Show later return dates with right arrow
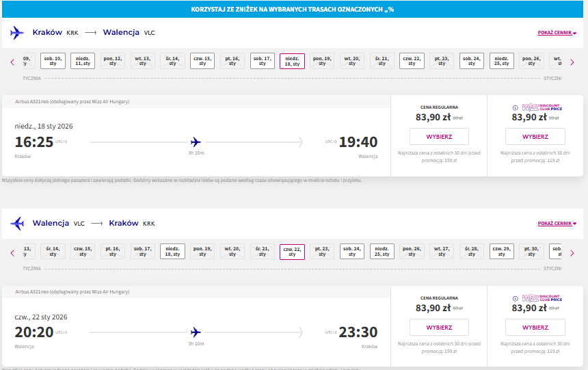 pyautogui.click(x=572, y=253)
